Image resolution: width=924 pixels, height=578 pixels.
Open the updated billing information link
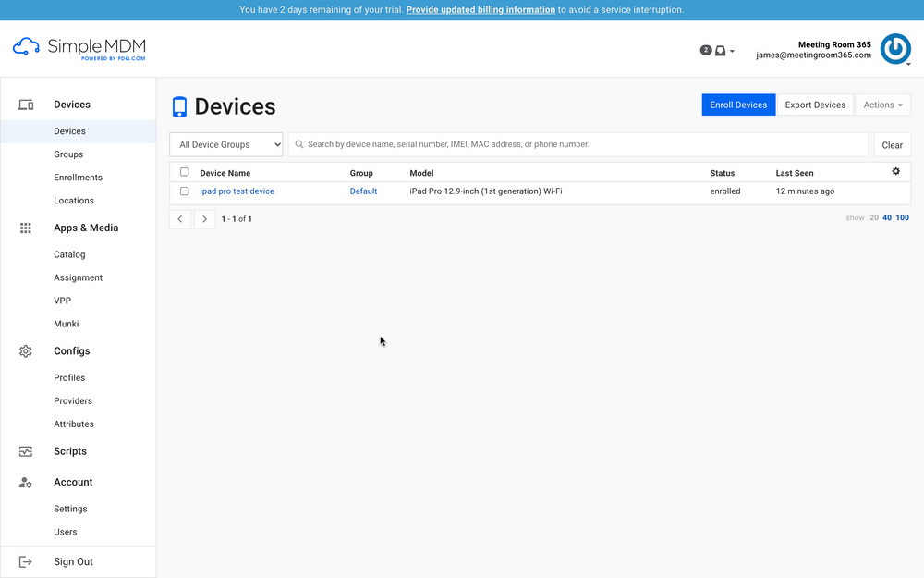pyautogui.click(x=480, y=9)
